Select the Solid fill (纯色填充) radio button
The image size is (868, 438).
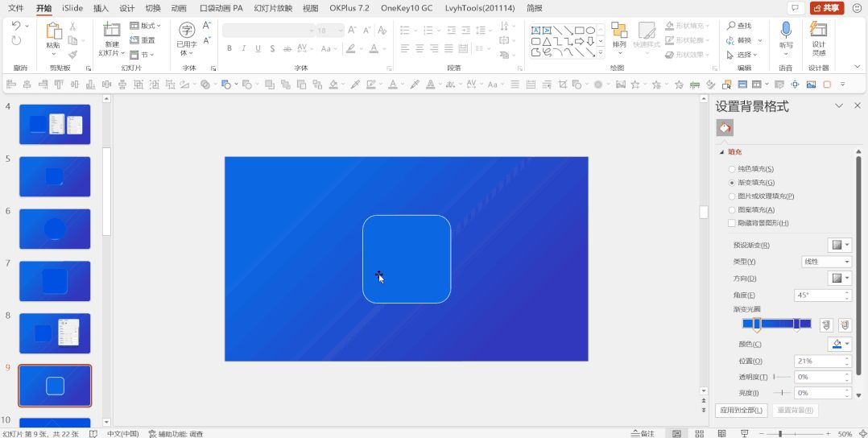[732, 169]
